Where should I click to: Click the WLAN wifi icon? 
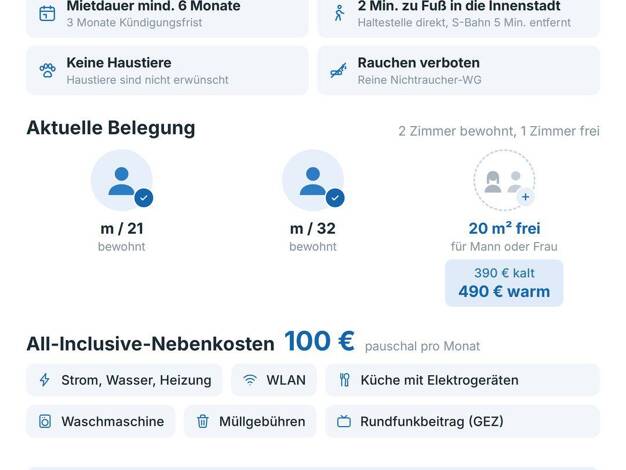[x=250, y=380]
